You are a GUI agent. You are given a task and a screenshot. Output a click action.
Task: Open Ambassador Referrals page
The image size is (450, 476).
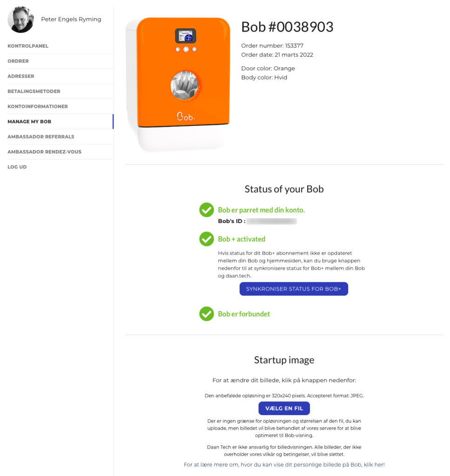point(41,137)
